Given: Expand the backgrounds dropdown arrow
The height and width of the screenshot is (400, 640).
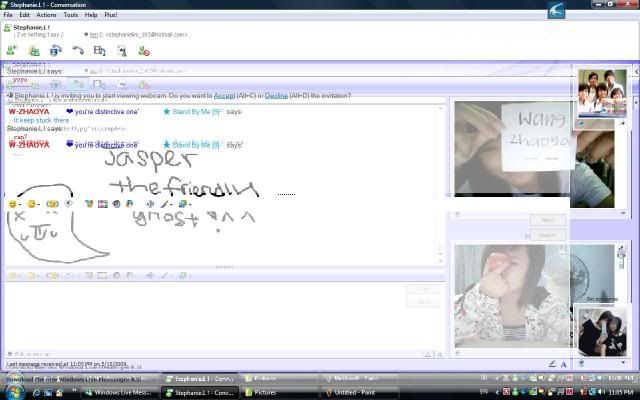Looking at the screenshot, I should (190, 204).
